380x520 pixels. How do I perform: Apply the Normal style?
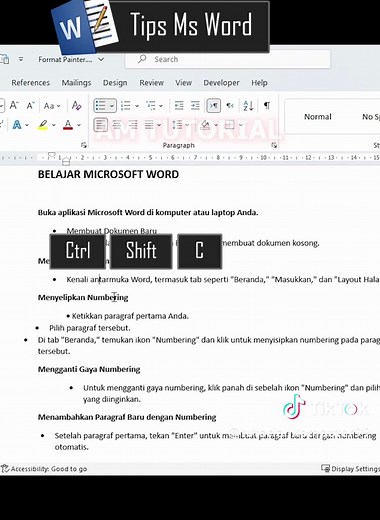click(x=318, y=117)
